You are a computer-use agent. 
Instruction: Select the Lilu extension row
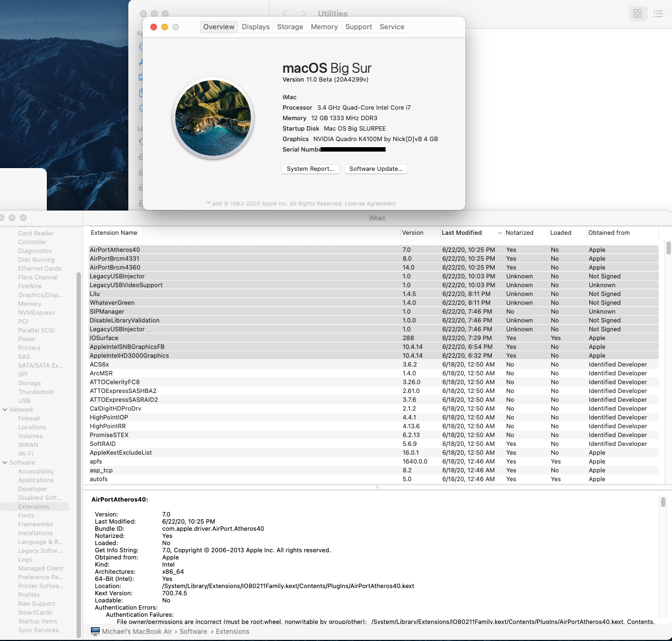point(373,294)
